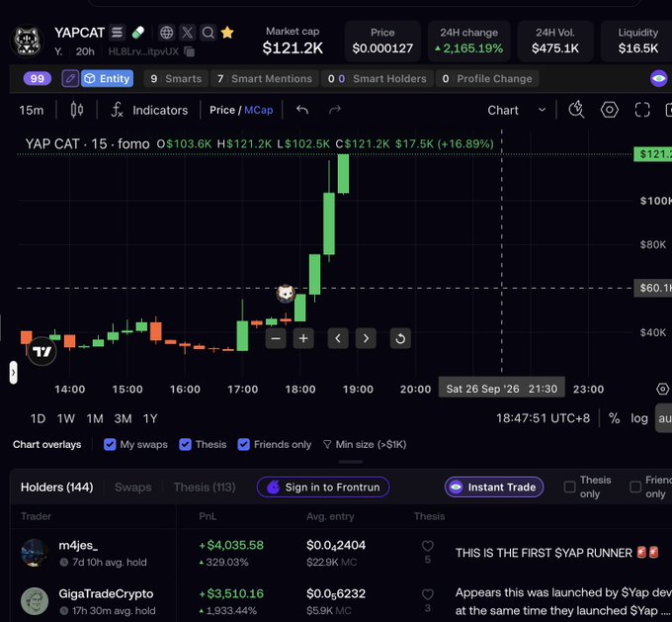Select the 1D date range
672x622 pixels.
pyautogui.click(x=38, y=418)
